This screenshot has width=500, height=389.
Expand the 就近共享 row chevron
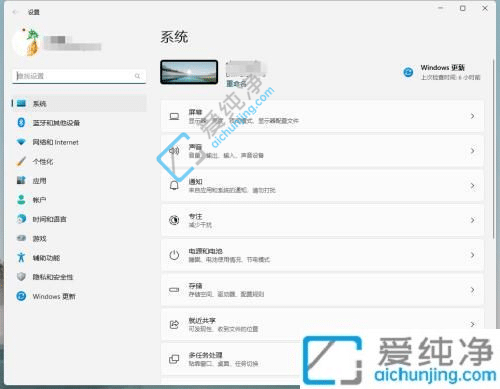pyautogui.click(x=472, y=324)
